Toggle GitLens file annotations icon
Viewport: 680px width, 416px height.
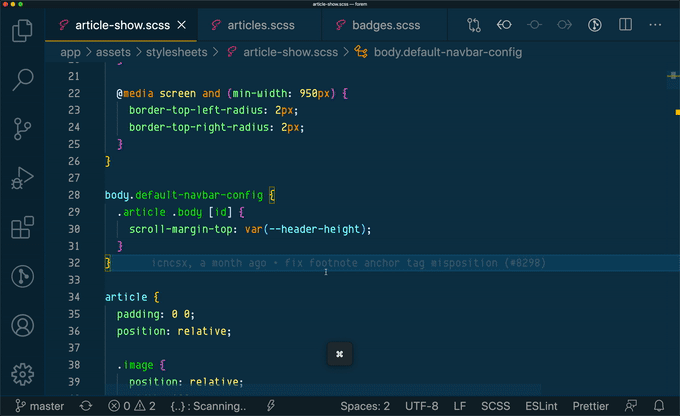click(595, 25)
